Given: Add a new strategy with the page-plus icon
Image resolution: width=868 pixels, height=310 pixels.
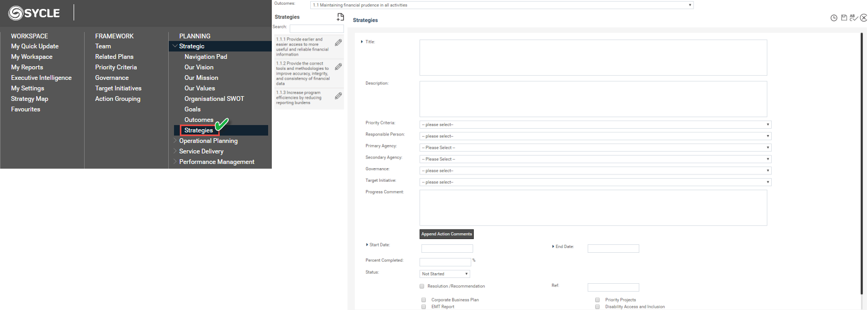Looking at the screenshot, I should point(340,17).
